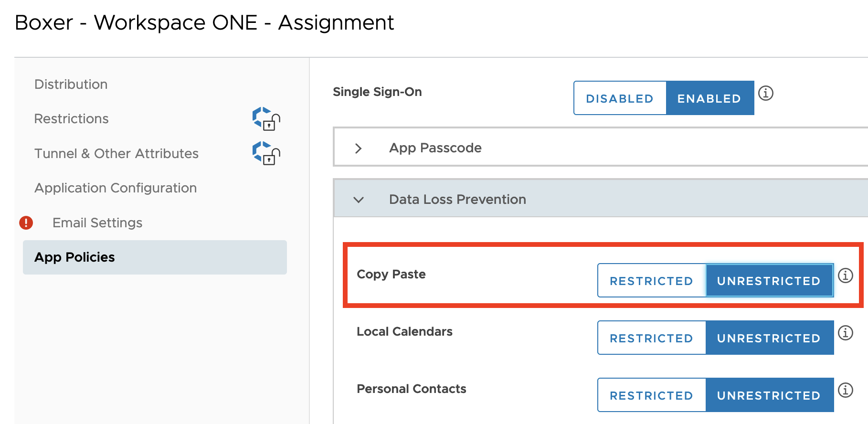Image resolution: width=868 pixels, height=424 pixels.
Task: Disable Single Sign-On
Action: pyautogui.click(x=619, y=98)
